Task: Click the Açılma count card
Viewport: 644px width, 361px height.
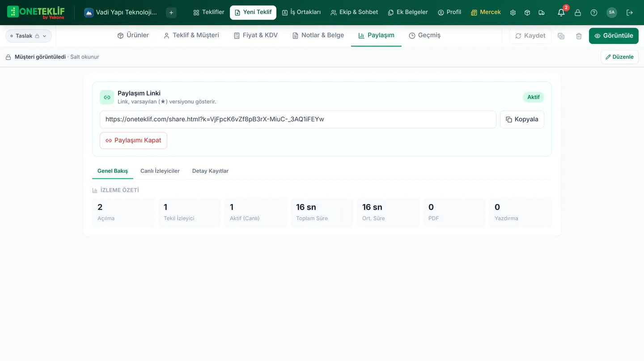Action: pos(123,212)
